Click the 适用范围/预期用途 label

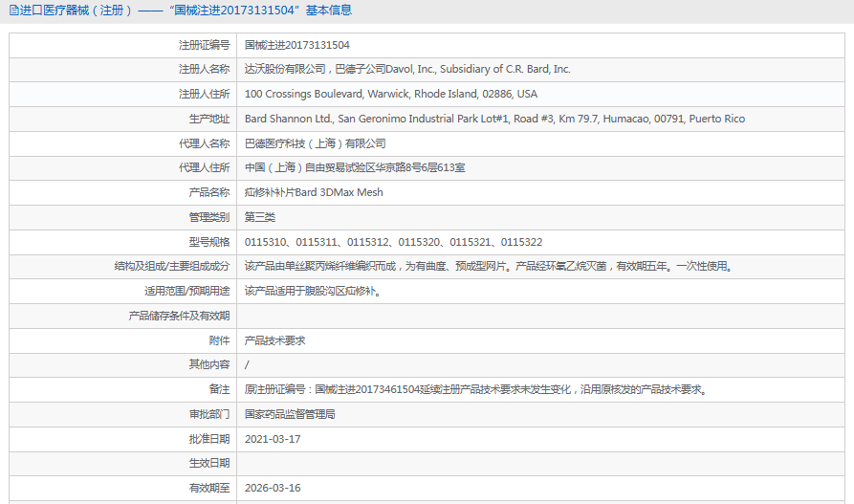click(x=186, y=291)
